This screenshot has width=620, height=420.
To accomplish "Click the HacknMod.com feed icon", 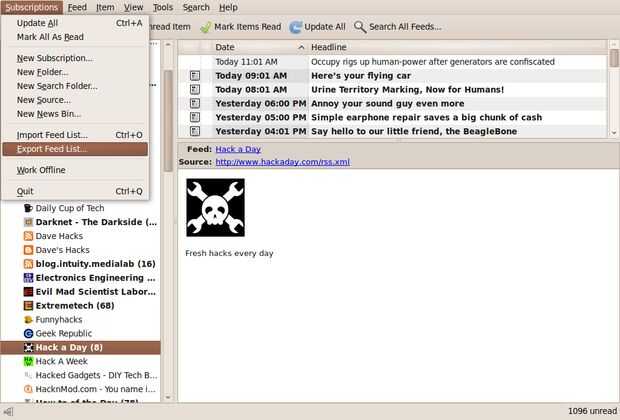I will [28, 389].
